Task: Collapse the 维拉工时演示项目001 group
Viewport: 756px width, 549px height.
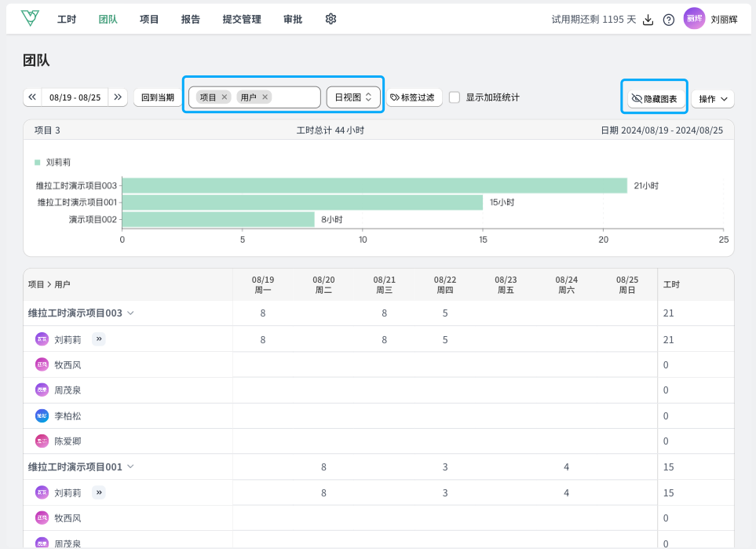Action: (x=131, y=467)
